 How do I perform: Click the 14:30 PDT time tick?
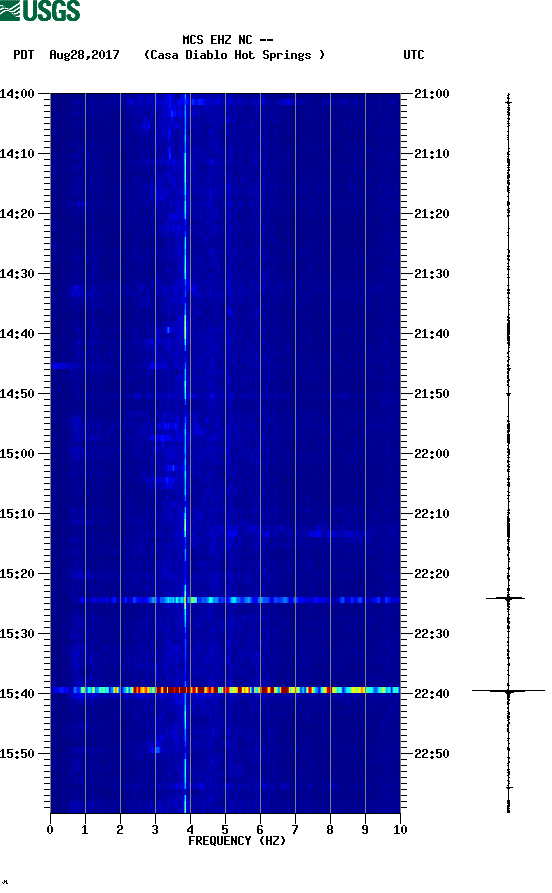pyautogui.click(x=17, y=273)
